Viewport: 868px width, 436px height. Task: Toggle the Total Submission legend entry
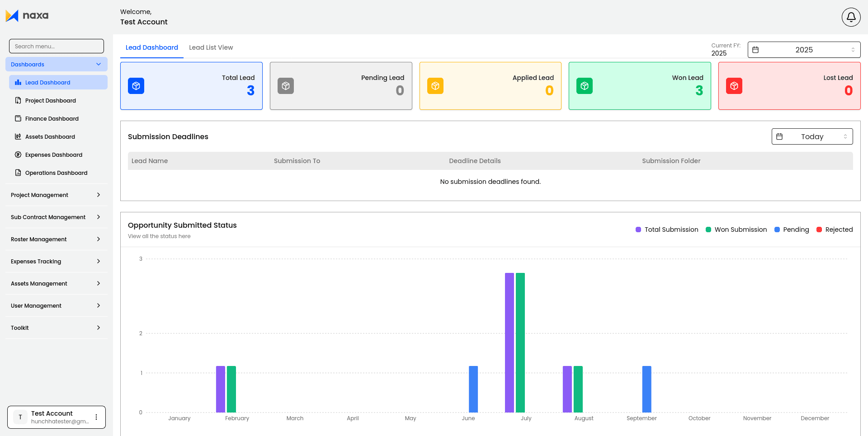coord(666,230)
